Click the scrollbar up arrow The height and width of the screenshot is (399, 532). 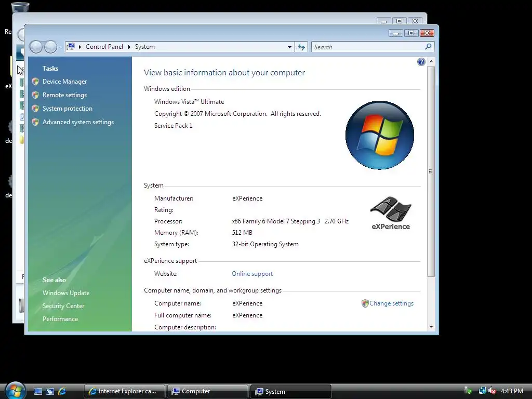(x=431, y=61)
